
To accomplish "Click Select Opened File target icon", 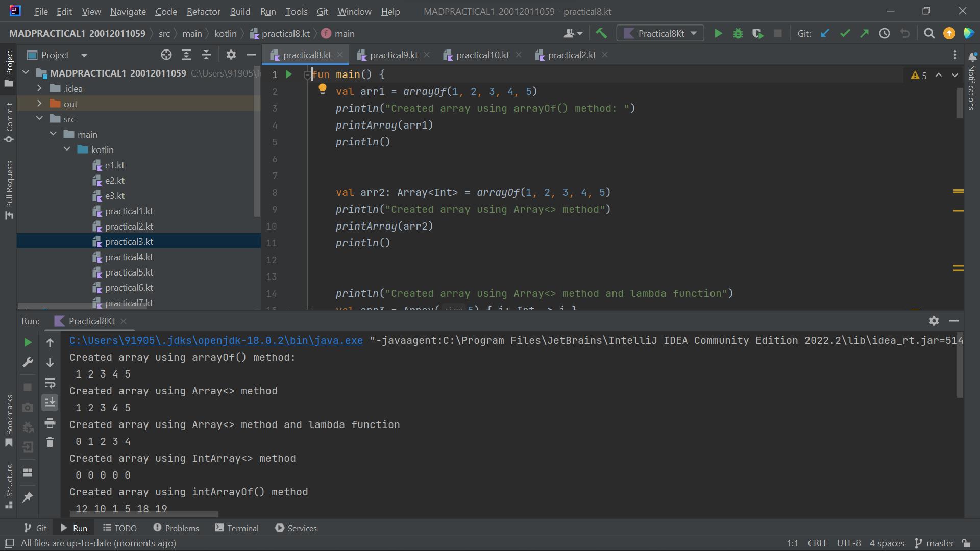I will pyautogui.click(x=166, y=55).
